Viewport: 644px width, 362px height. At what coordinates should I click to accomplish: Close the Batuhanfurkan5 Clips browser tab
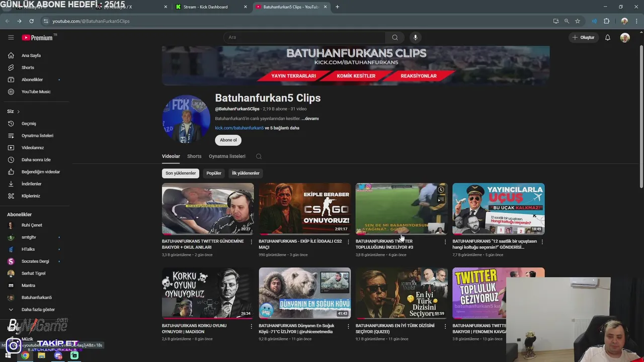325,7
